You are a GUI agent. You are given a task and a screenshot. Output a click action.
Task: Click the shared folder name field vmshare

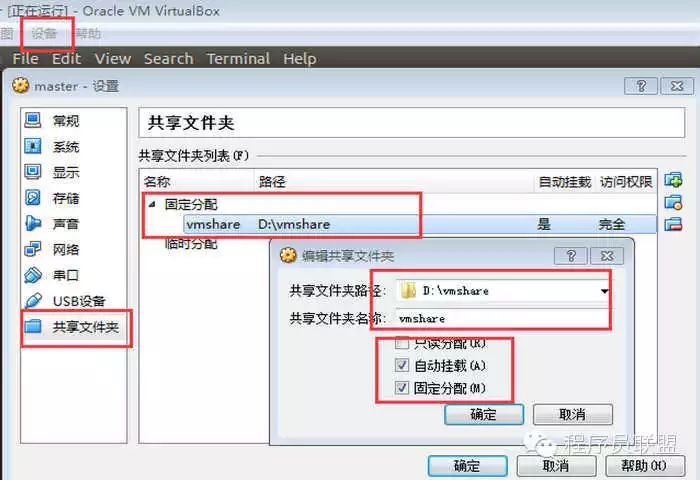(x=502, y=318)
